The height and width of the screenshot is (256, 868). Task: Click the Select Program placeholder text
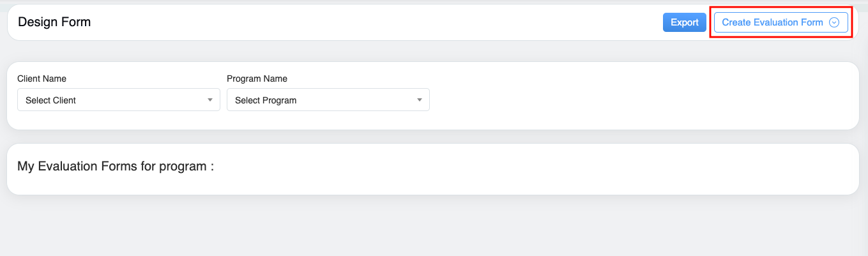[266, 100]
